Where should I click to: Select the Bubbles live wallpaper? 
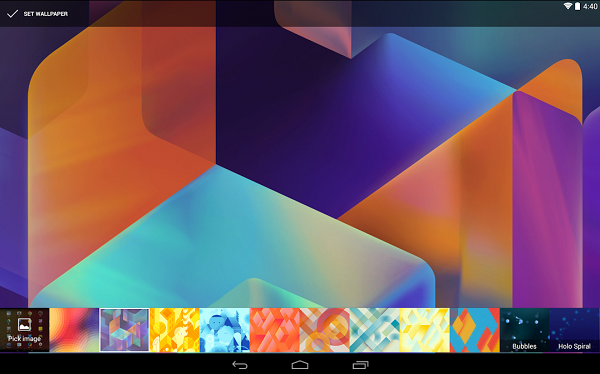click(525, 330)
